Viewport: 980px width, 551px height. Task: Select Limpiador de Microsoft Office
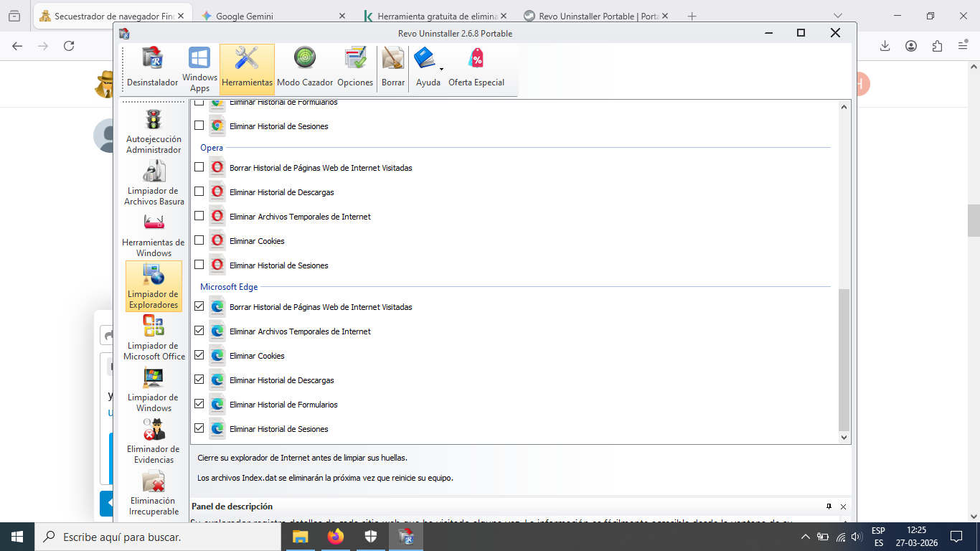pos(154,338)
